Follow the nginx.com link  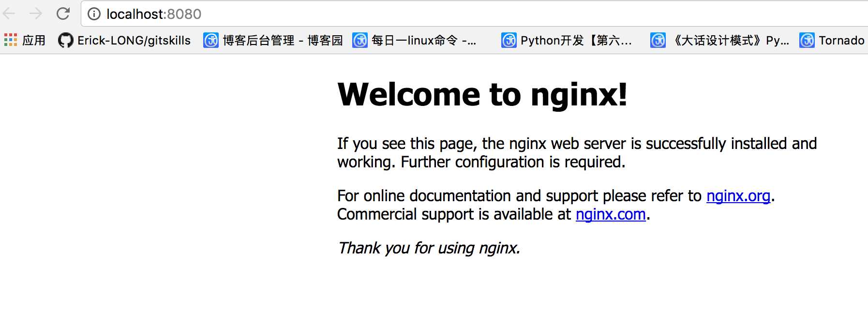click(611, 214)
